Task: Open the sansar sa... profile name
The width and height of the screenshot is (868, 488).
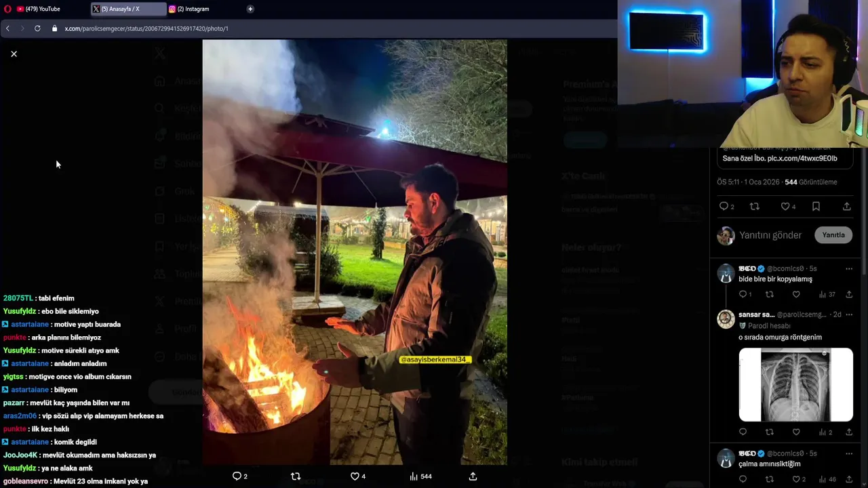Action: pos(756,314)
